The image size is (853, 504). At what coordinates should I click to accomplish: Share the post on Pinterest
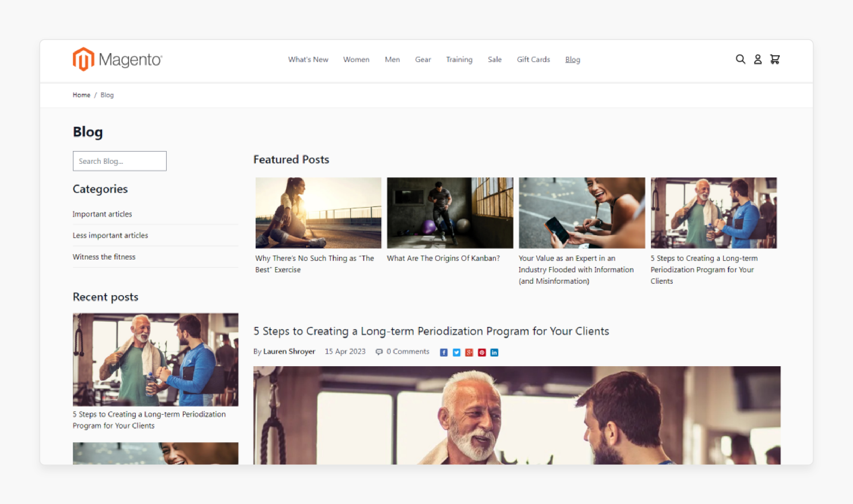pyautogui.click(x=482, y=352)
